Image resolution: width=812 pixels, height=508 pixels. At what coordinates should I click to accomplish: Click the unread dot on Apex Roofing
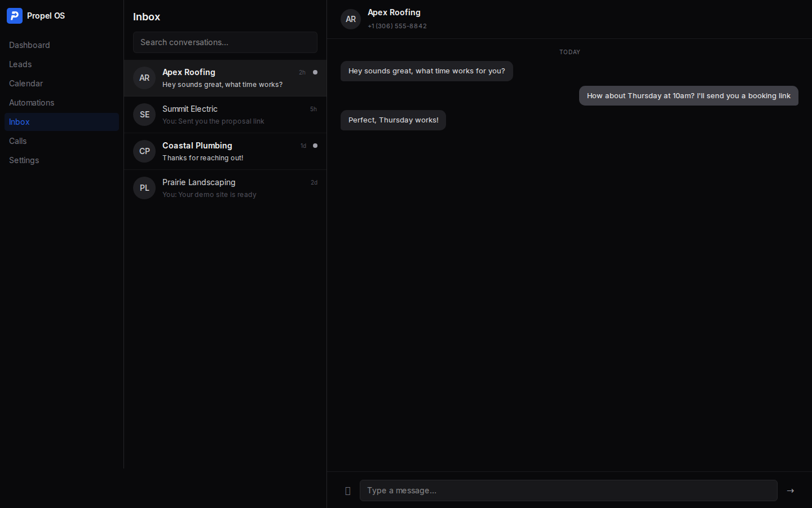click(315, 72)
